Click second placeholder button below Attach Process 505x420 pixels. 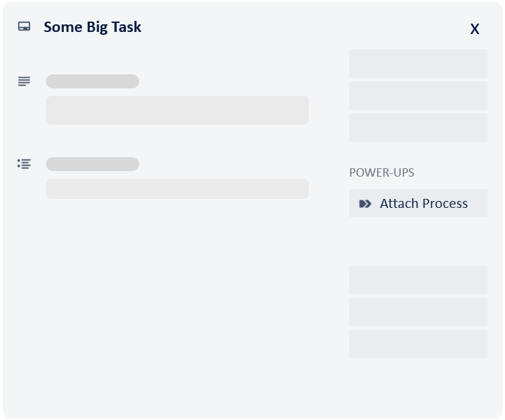coord(418,312)
